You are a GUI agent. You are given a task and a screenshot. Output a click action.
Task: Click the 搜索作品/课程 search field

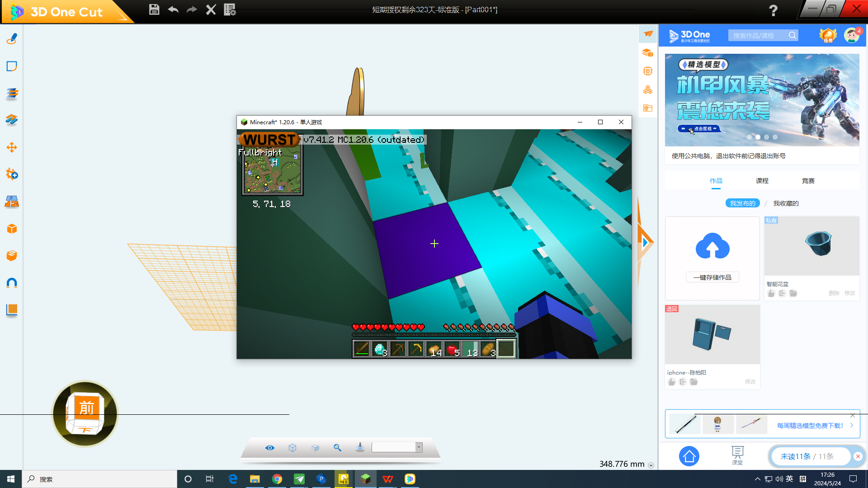click(x=757, y=36)
